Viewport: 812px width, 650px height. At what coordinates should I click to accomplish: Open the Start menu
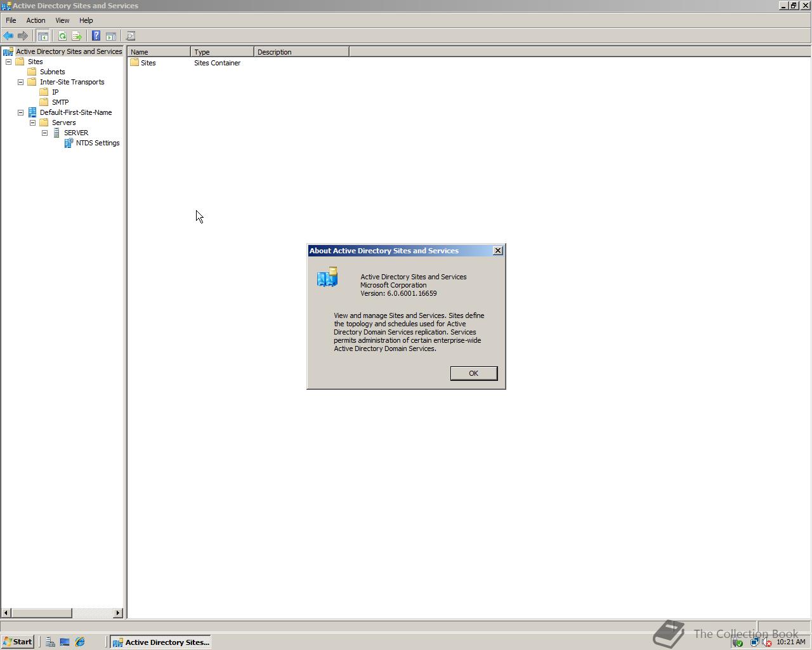pyautogui.click(x=18, y=642)
